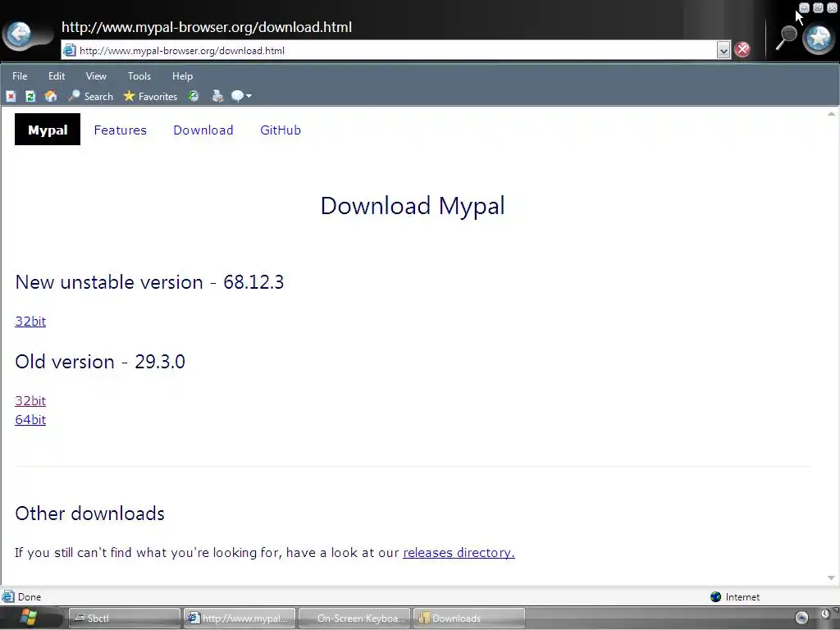Open the magnifier search in title area
The width and height of the screenshot is (840, 630).
787,38
